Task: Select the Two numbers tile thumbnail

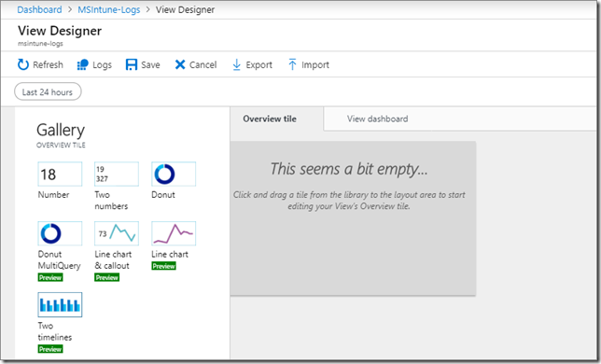Action: 117,174
